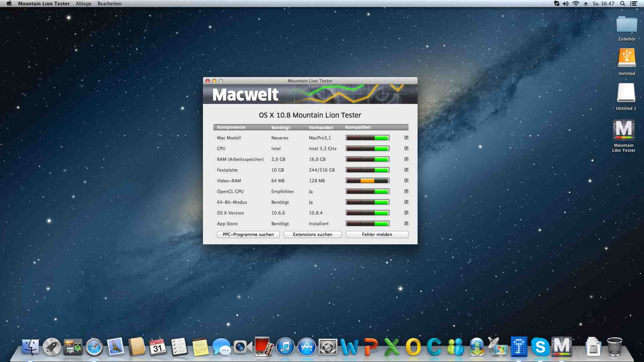Image resolution: width=644 pixels, height=362 pixels.
Task: Click the orange Video-RAM compatibility bar
Action: [x=367, y=181]
